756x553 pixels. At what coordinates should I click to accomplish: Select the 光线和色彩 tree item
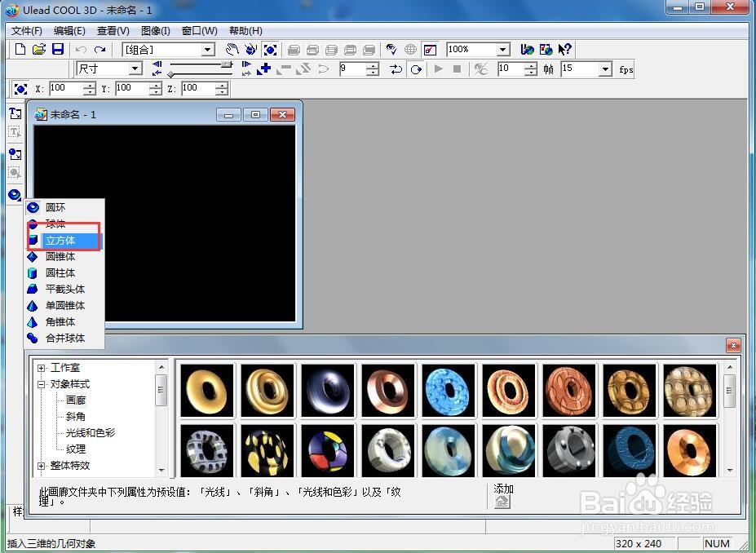pyautogui.click(x=91, y=433)
